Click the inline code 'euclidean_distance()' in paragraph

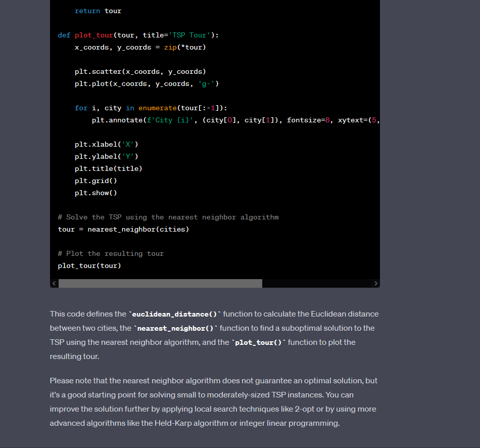tap(174, 314)
